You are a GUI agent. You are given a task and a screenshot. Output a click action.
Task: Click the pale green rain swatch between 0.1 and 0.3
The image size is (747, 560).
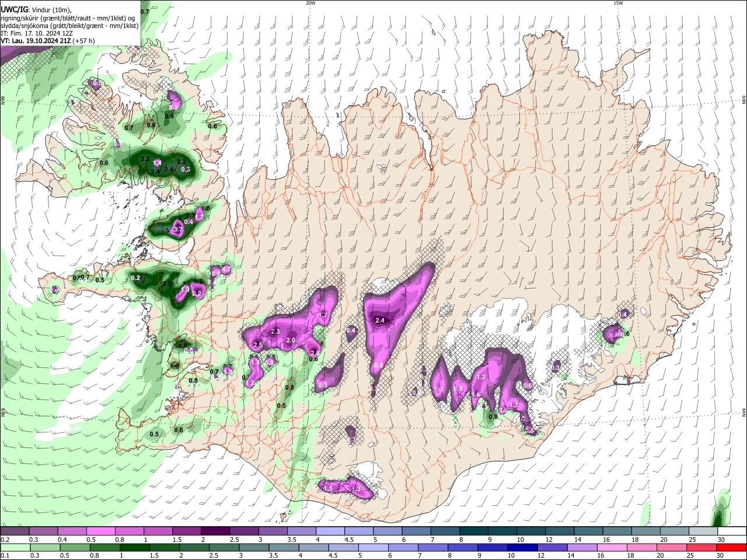click(x=15, y=547)
